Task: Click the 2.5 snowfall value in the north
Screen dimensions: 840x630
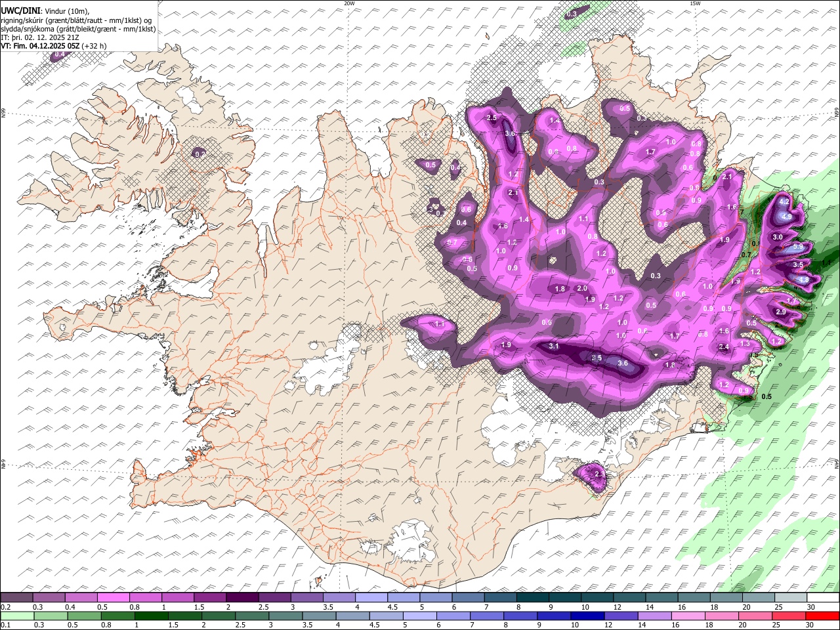Action: point(492,117)
